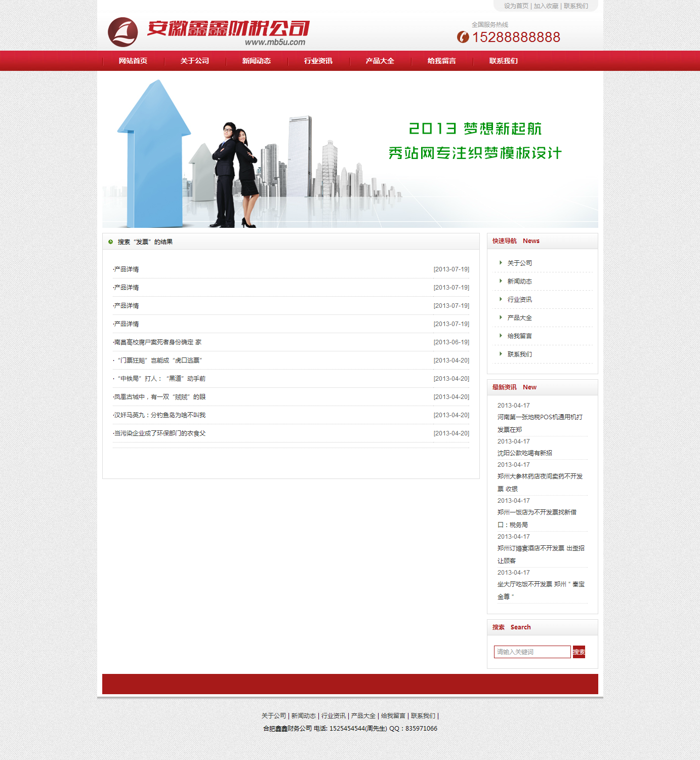Click the 加入收藏 link at top right
This screenshot has width=700, height=760.
(x=546, y=6)
